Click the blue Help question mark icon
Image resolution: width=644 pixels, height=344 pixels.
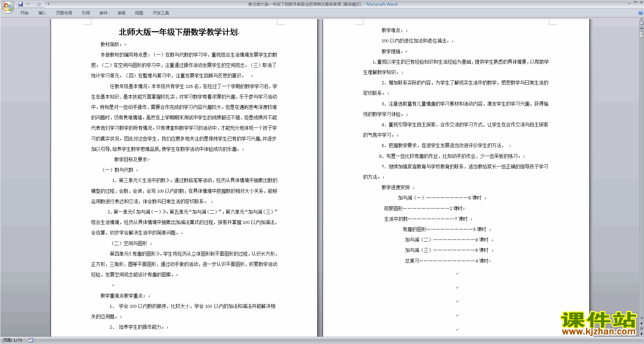641,13
